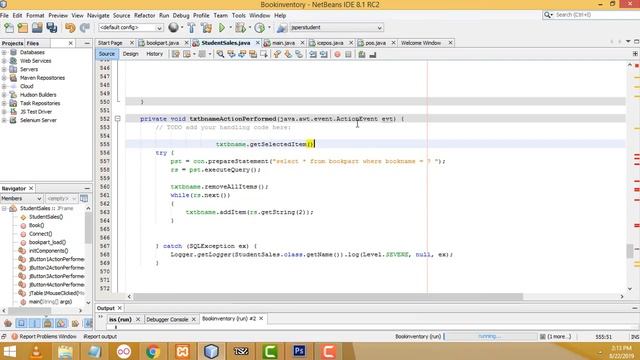Click the Comment icon in the editor toolbar
This screenshot has height=360, width=640.
[362, 54]
